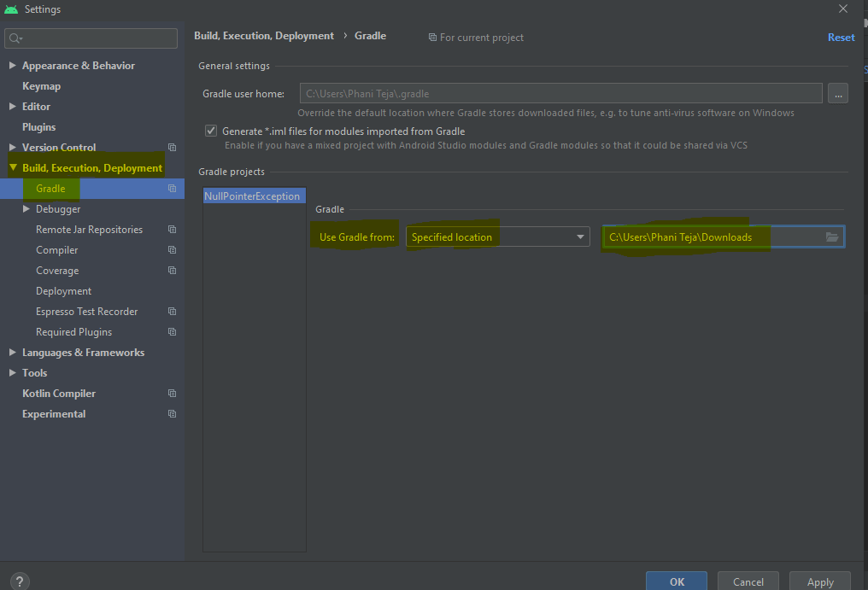This screenshot has width=868, height=590.
Task: Open the Use Gradle from dropdown
Action: (498, 237)
